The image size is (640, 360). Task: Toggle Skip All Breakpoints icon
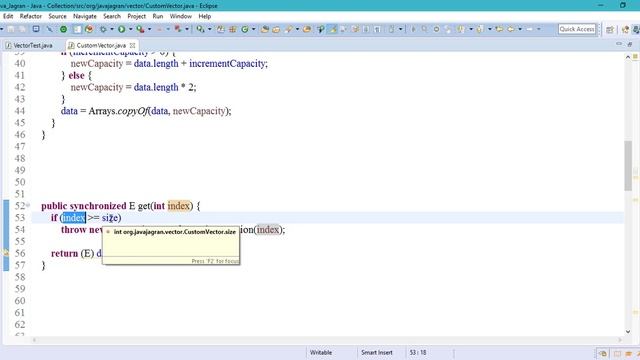(x=49, y=29)
